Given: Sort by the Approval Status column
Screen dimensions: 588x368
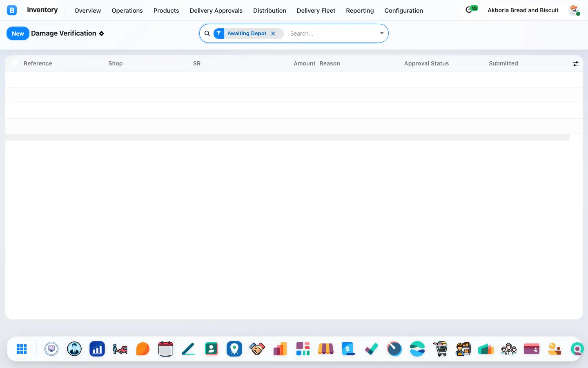Looking at the screenshot, I should point(426,63).
